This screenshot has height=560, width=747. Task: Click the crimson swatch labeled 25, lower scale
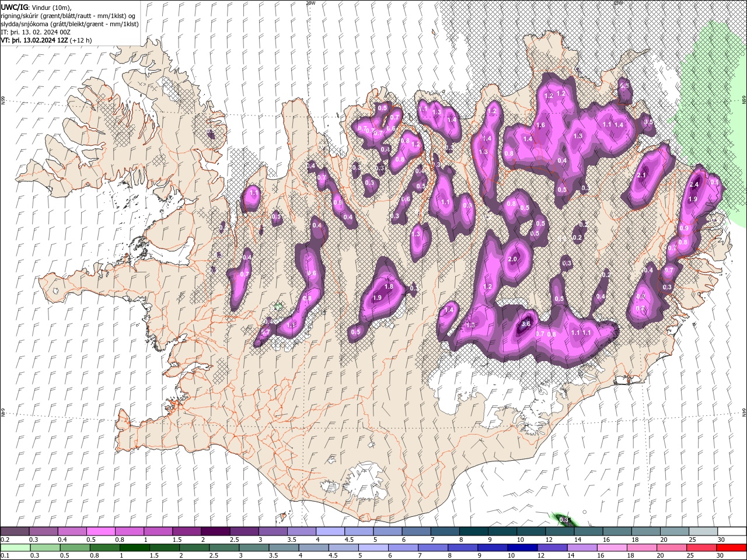click(701, 548)
